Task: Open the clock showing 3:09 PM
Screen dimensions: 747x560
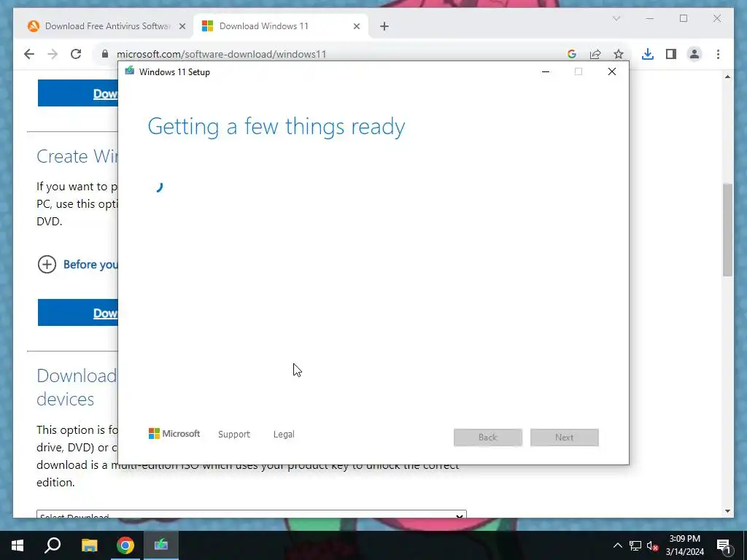Action: (x=684, y=545)
